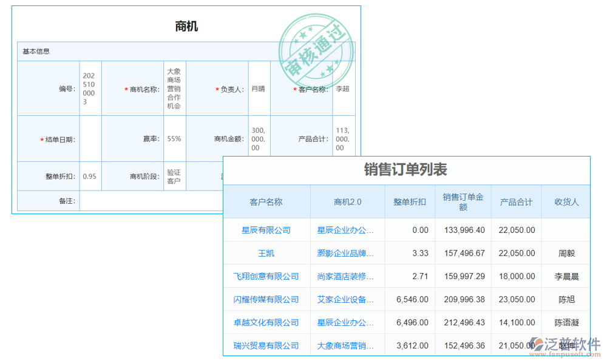Image resolution: width=607 pixels, height=364 pixels.
Task: Select the 整单折扣 column header
Action: (x=409, y=202)
